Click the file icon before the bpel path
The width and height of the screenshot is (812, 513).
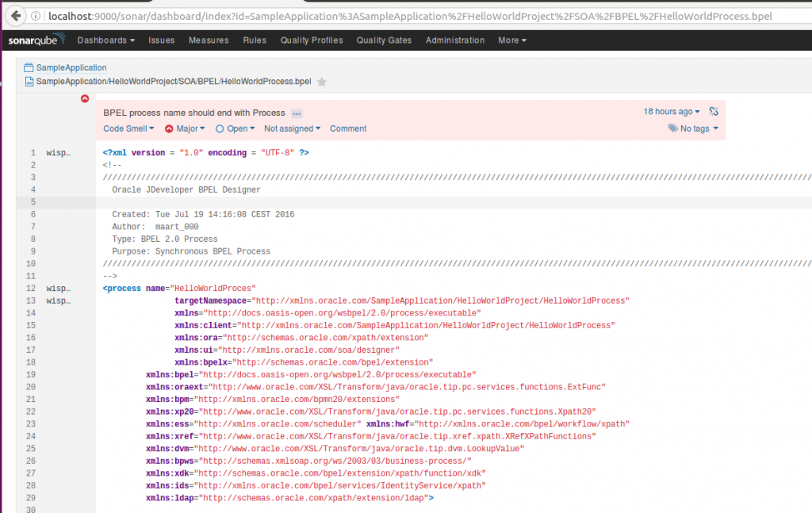(x=29, y=81)
